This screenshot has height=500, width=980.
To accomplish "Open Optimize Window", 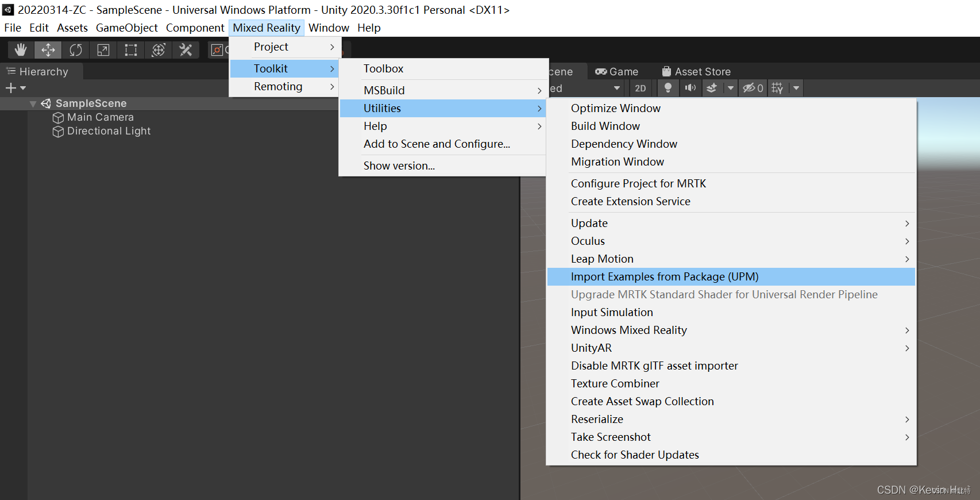I will 731,108.
